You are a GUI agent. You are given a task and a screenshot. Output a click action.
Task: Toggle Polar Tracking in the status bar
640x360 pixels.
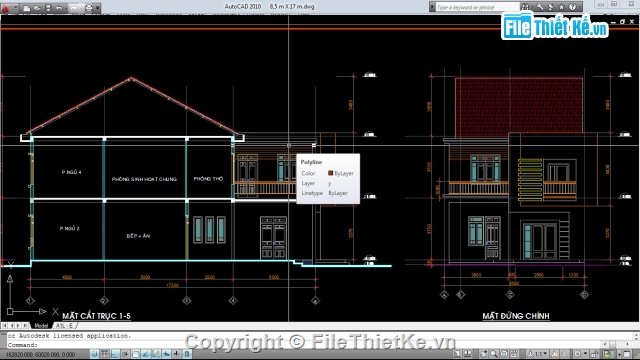pyautogui.click(x=125, y=354)
